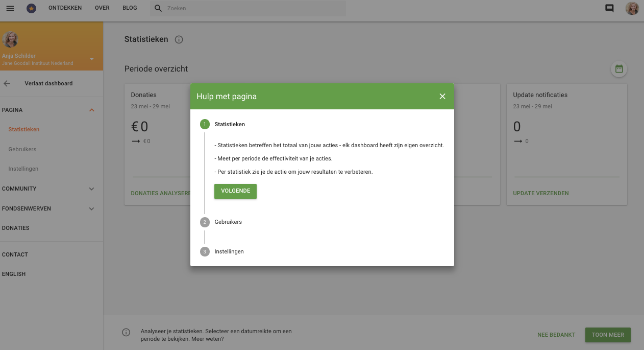Close the Hulp met pagina dialog
The image size is (644, 350).
(x=442, y=96)
